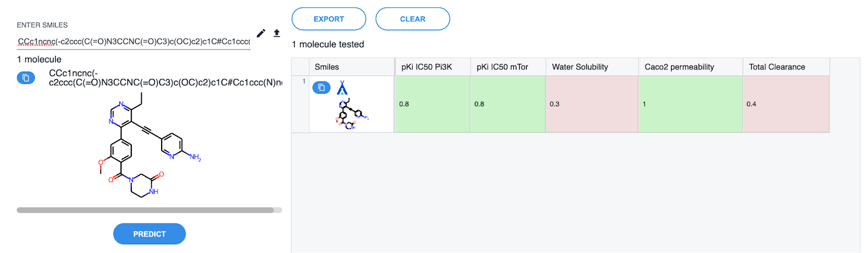868x253 pixels.
Task: Select the red Water Solubility cell showing 0.3
Action: click(591, 104)
